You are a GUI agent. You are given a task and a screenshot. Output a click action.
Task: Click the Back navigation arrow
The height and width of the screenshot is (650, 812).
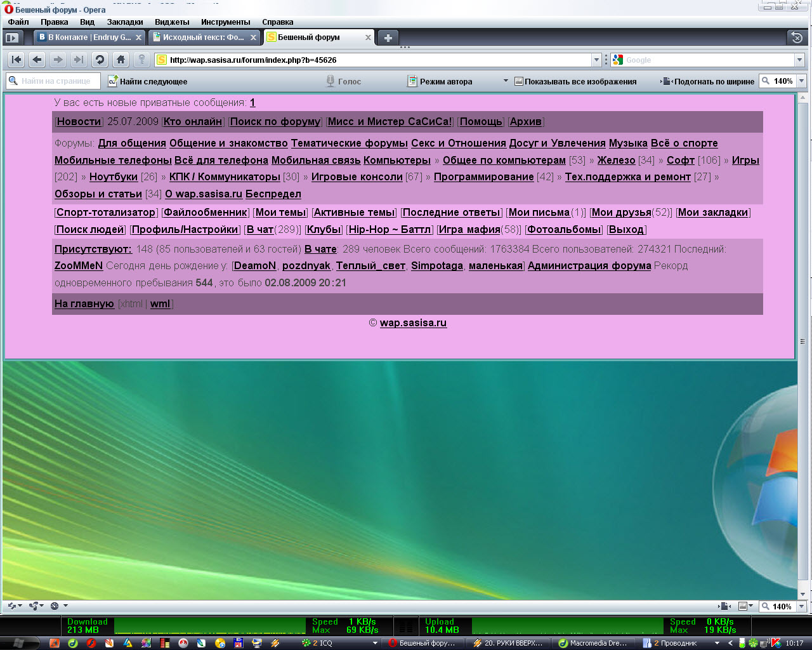coord(37,60)
